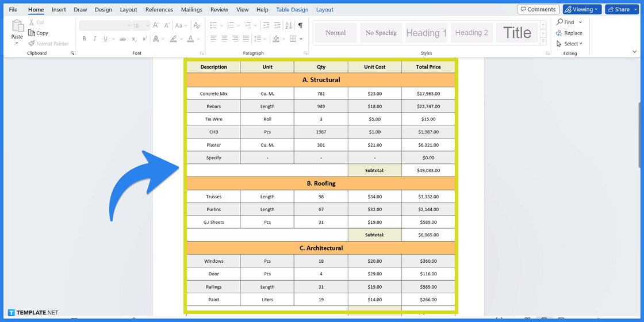
Task: Click the Clear All Formatting icon
Action: pos(197,25)
